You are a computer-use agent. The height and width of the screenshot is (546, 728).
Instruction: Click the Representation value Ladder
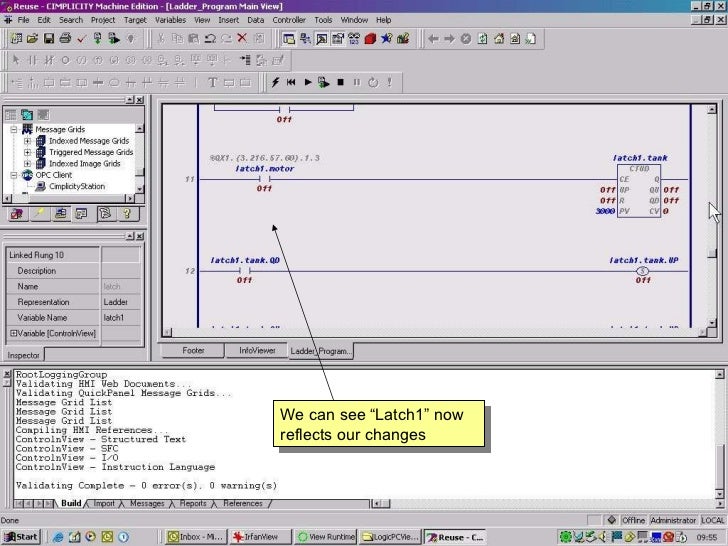tap(121, 302)
